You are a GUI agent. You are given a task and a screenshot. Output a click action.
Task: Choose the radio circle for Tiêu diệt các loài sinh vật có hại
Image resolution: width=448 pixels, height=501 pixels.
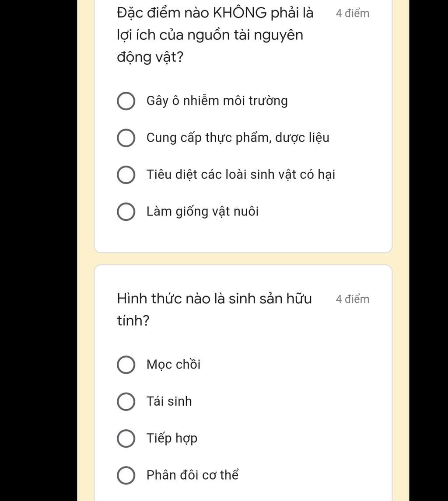click(126, 175)
